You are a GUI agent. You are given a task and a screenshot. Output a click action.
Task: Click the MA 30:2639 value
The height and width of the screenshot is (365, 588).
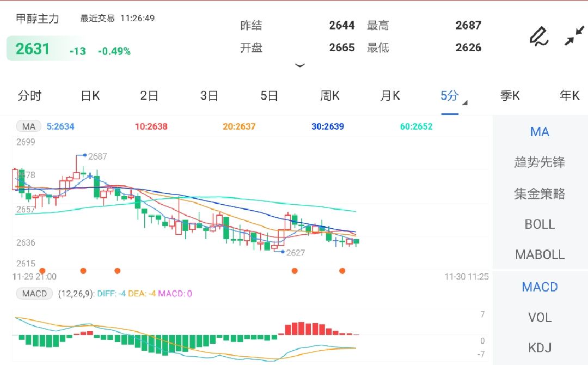pyautogui.click(x=328, y=126)
